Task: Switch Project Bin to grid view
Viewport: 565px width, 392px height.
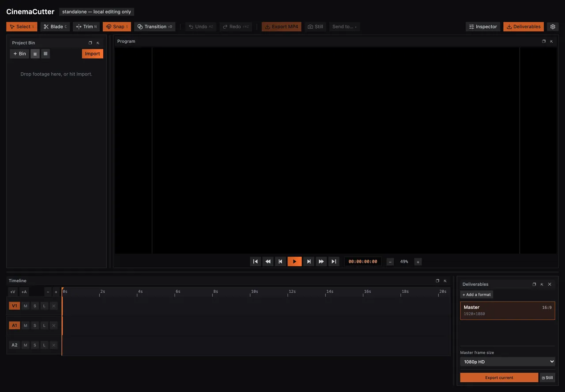Action: [x=45, y=54]
